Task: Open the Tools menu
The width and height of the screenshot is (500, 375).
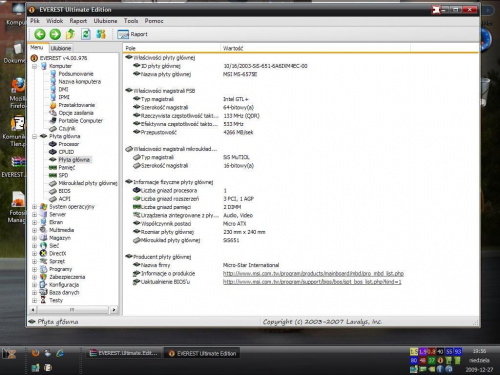Action: [131, 21]
